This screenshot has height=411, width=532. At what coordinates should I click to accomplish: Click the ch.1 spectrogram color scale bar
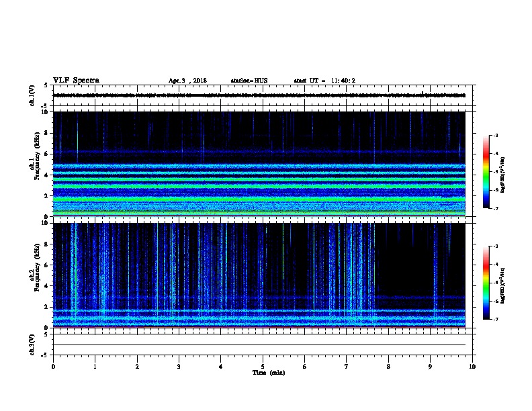[486, 172]
